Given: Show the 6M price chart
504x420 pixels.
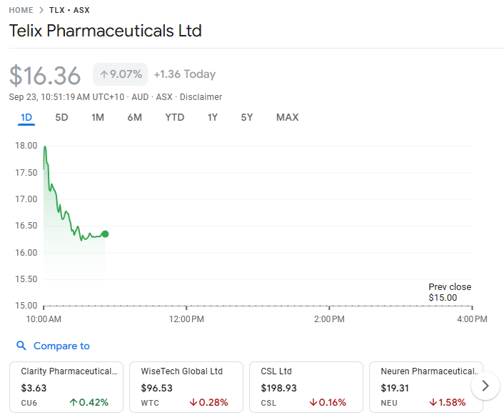Looking at the screenshot, I should point(134,117).
